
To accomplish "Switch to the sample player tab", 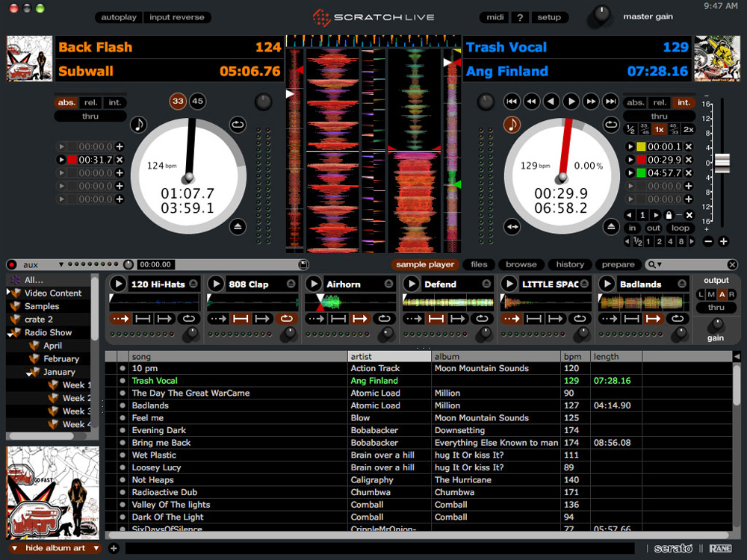I will click(425, 265).
